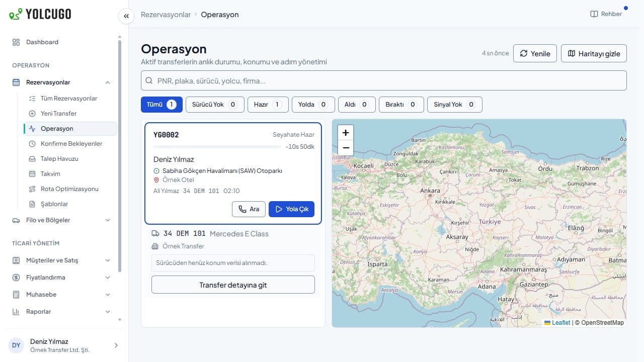
Task: Click the Müşteriler ve Satış contact icon
Action: tap(16, 260)
